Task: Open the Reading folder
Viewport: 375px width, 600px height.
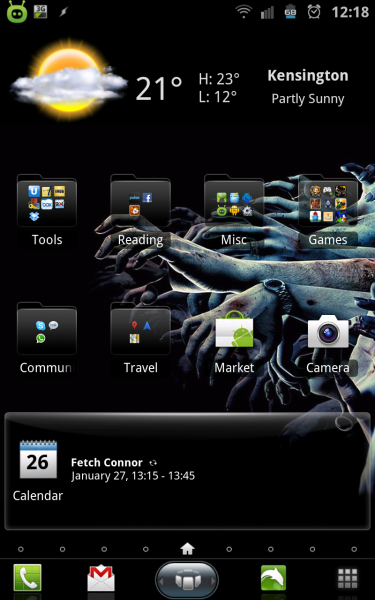Action: click(x=140, y=201)
